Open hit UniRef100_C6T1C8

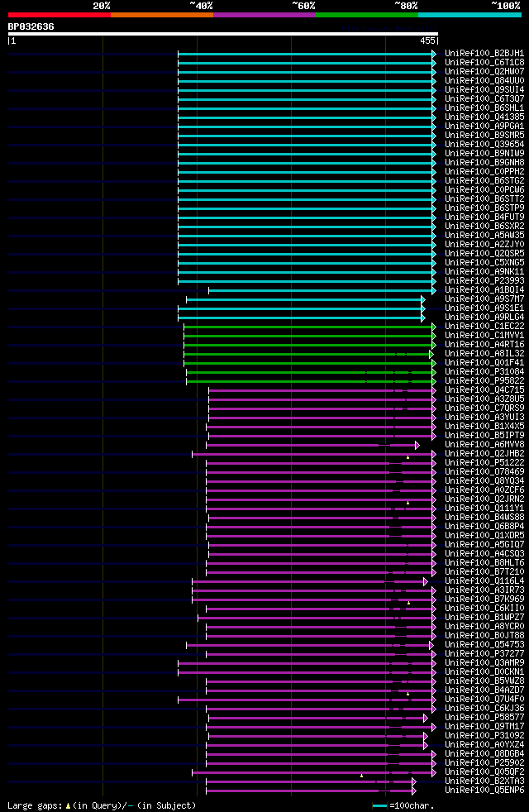coord(484,62)
